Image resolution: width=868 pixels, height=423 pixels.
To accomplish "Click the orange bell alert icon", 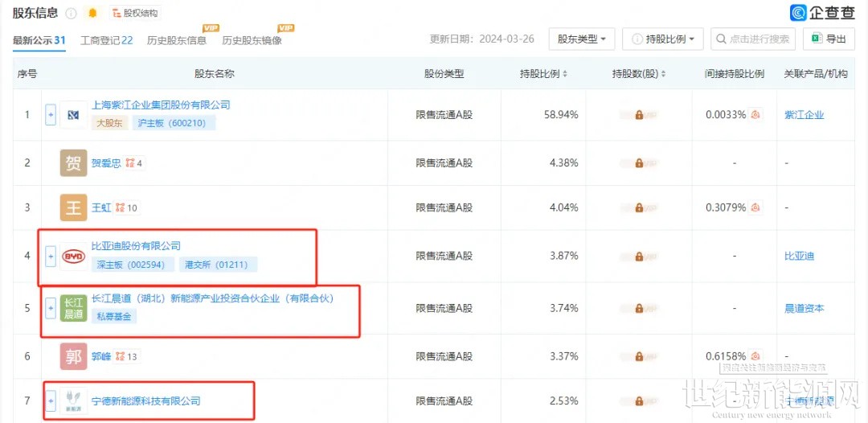I will pos(92,13).
